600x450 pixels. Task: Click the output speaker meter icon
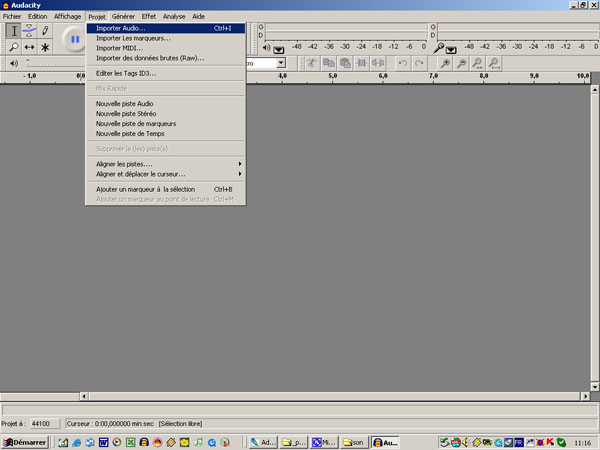266,48
